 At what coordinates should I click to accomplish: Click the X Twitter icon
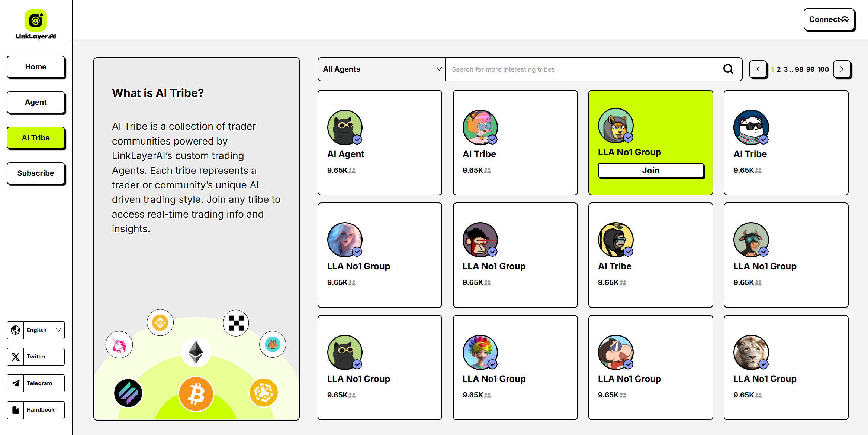coord(15,357)
